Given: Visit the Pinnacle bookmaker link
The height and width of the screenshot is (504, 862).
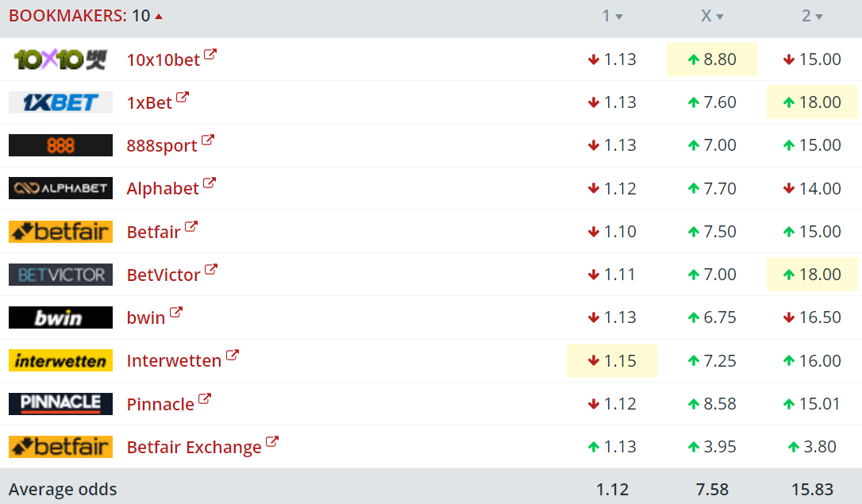Looking at the screenshot, I should click(x=160, y=404).
